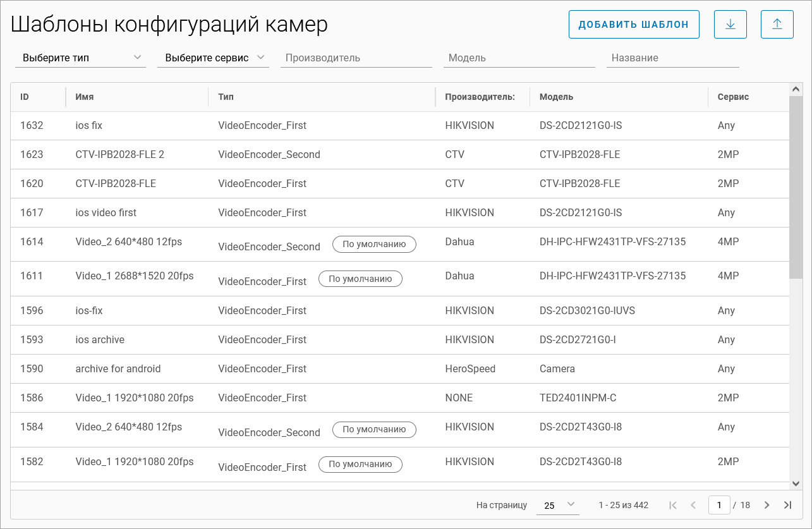Go to the first page
Image resolution: width=812 pixels, height=529 pixels.
[x=672, y=505]
